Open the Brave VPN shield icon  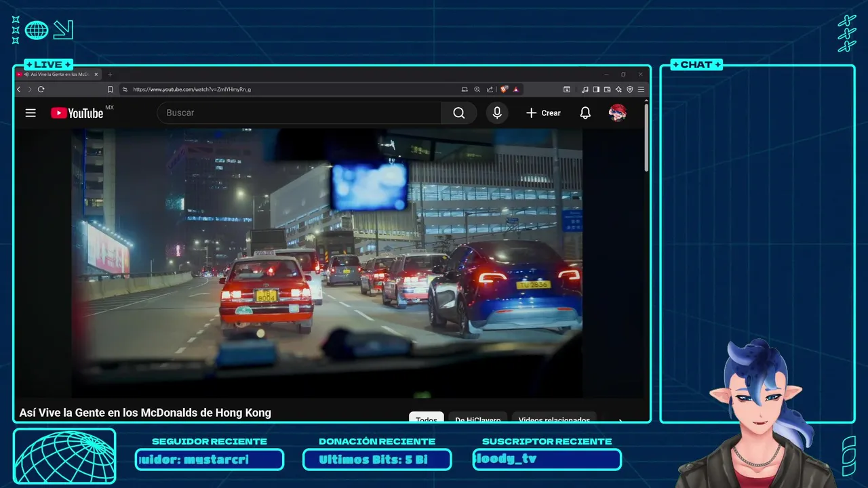click(630, 89)
